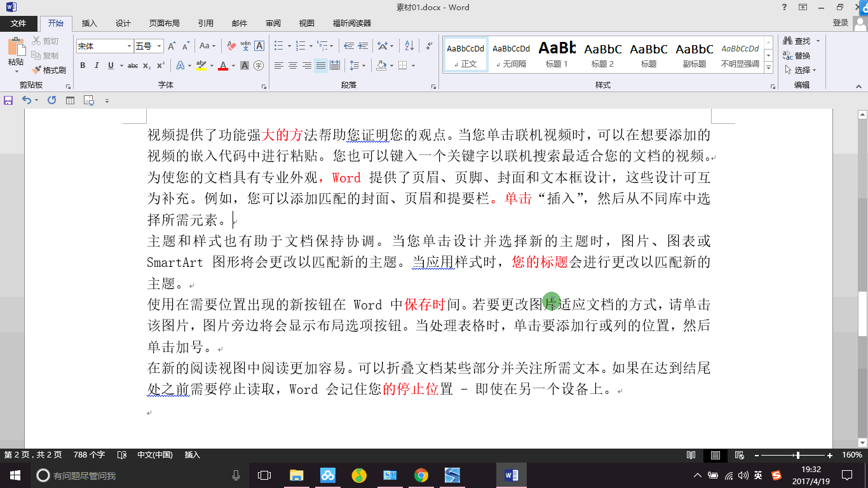Expand the styles gallery More button
This screenshot has width=868, height=488.
768,67
